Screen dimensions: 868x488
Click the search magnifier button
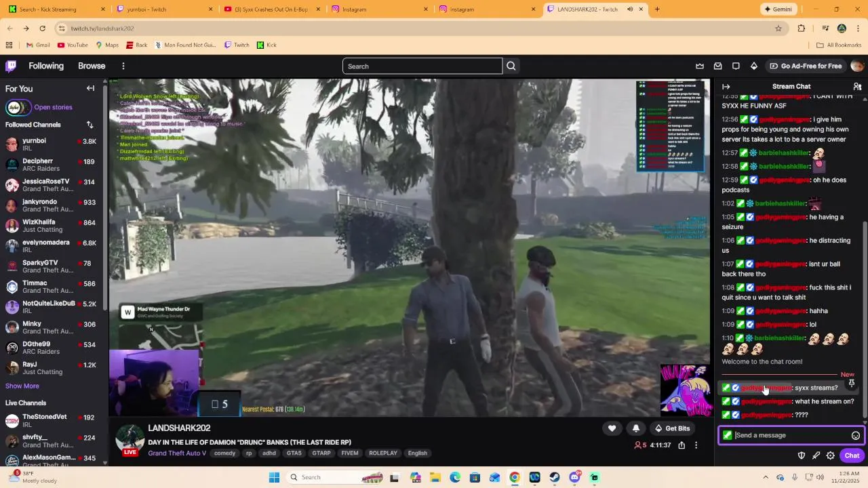point(511,66)
